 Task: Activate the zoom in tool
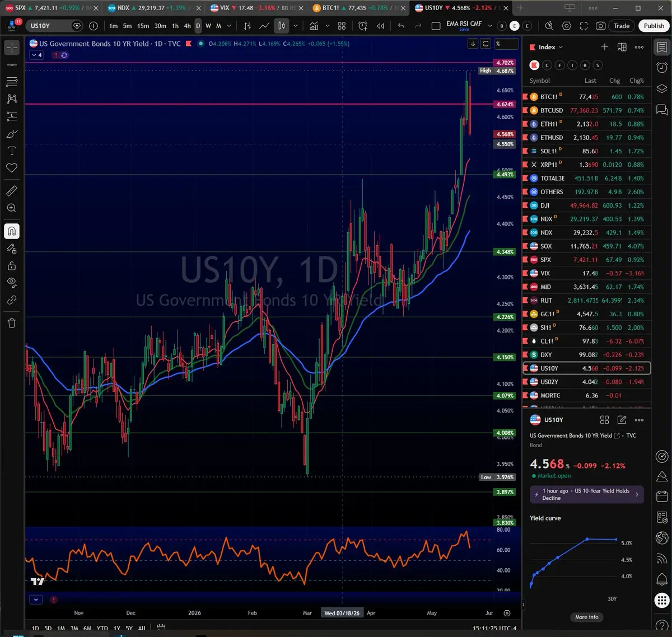(x=12, y=208)
